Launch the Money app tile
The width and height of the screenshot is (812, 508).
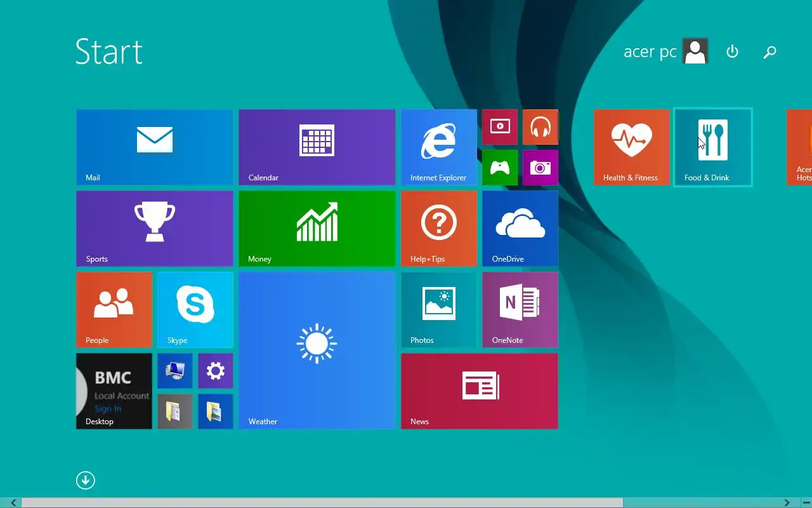tap(317, 229)
